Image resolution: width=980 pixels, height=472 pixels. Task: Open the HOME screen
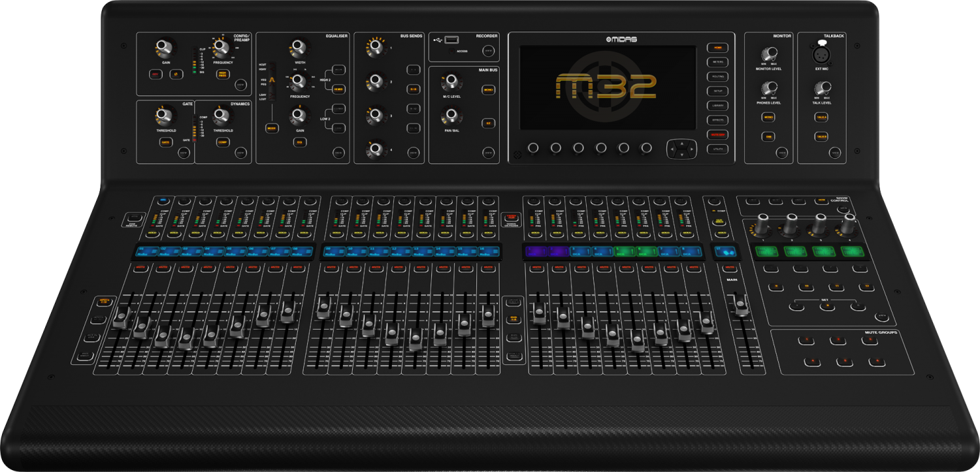717,48
